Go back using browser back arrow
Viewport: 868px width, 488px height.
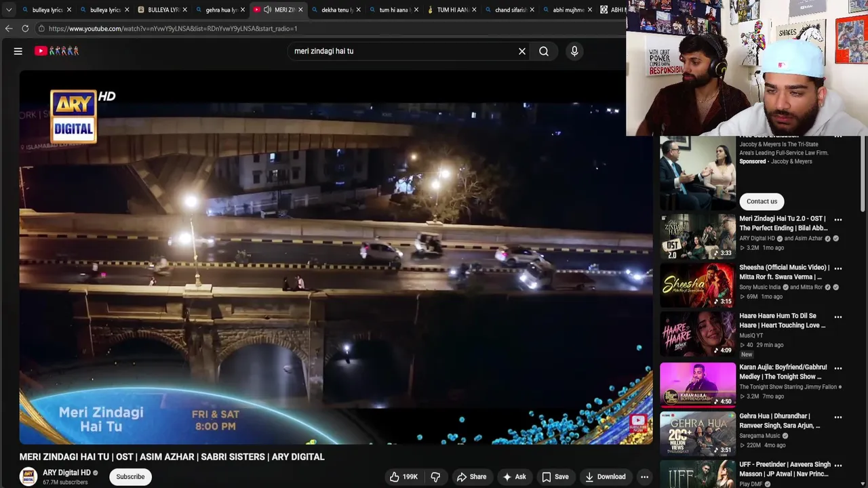click(x=9, y=28)
